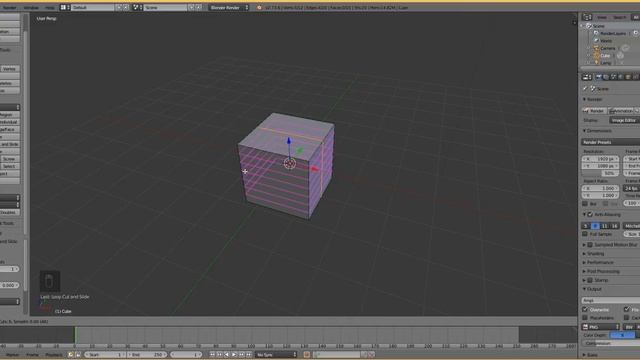640x360 pixels.
Task: Open the Render menu in the top bar
Action: [x=9, y=7]
